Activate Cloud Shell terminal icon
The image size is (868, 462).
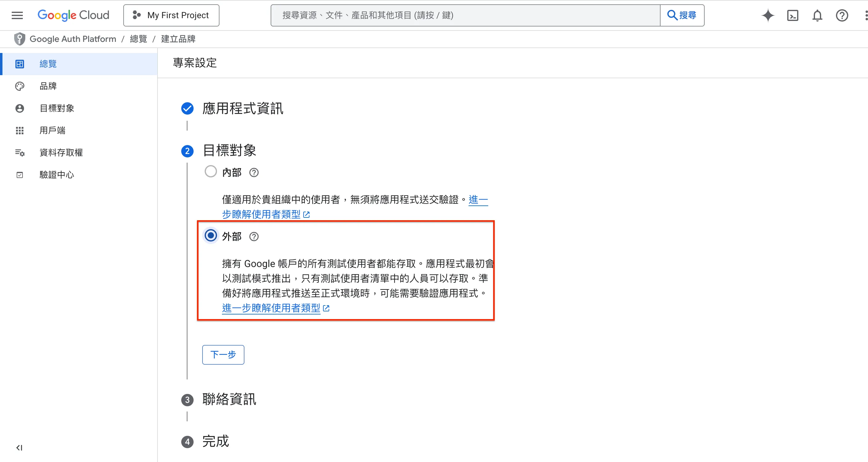pyautogui.click(x=792, y=15)
